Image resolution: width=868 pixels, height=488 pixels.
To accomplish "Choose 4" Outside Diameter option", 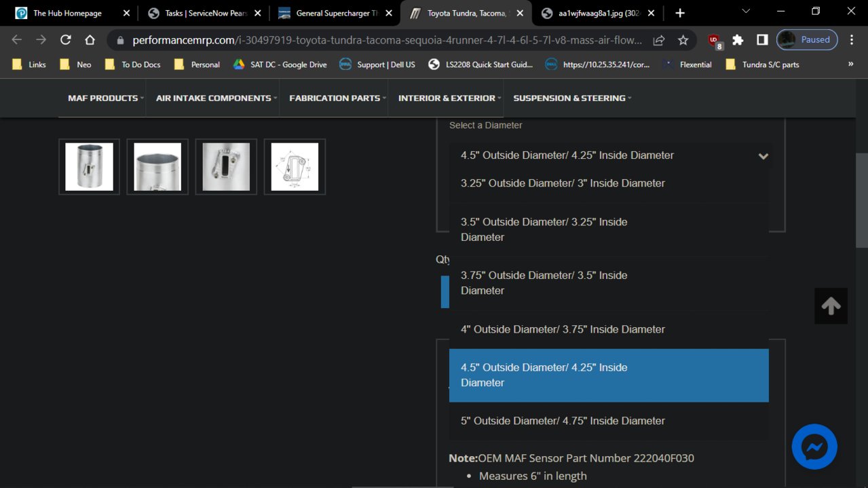I will [609, 329].
